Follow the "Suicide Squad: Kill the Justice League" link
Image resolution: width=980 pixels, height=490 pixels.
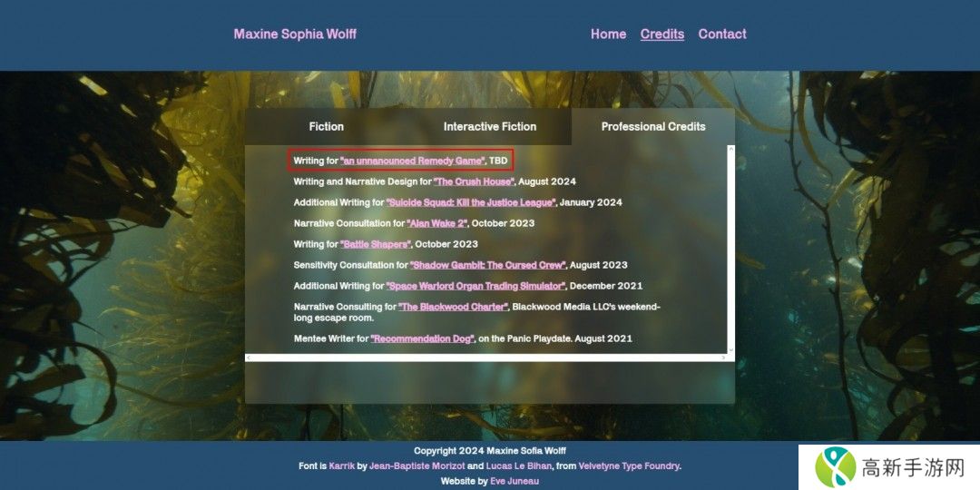point(470,202)
